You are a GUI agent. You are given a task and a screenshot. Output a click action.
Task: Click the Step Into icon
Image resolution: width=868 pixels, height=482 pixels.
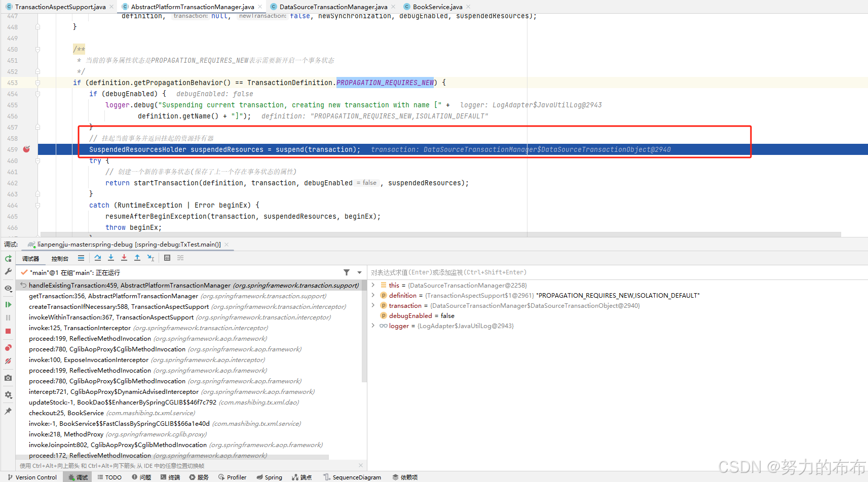111,258
